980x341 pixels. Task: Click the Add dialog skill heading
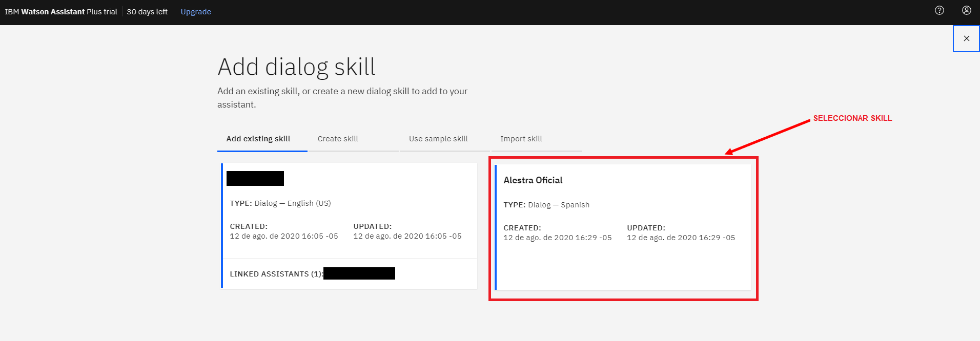click(x=296, y=67)
